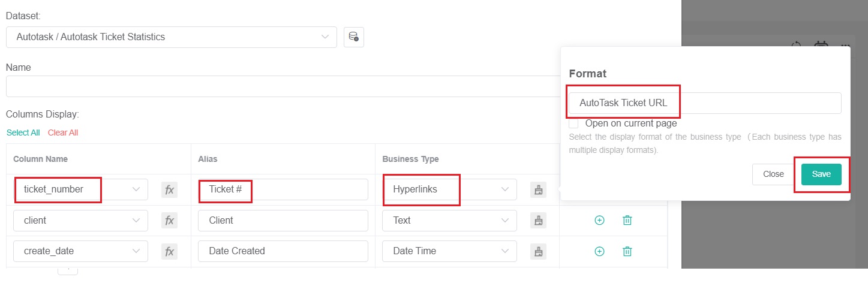Open the ticket_number column name dropdown
This screenshot has height=292, width=868.
pos(80,189)
